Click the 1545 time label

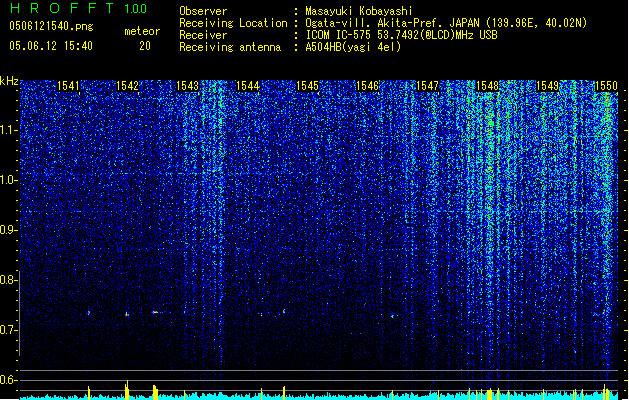(x=307, y=86)
